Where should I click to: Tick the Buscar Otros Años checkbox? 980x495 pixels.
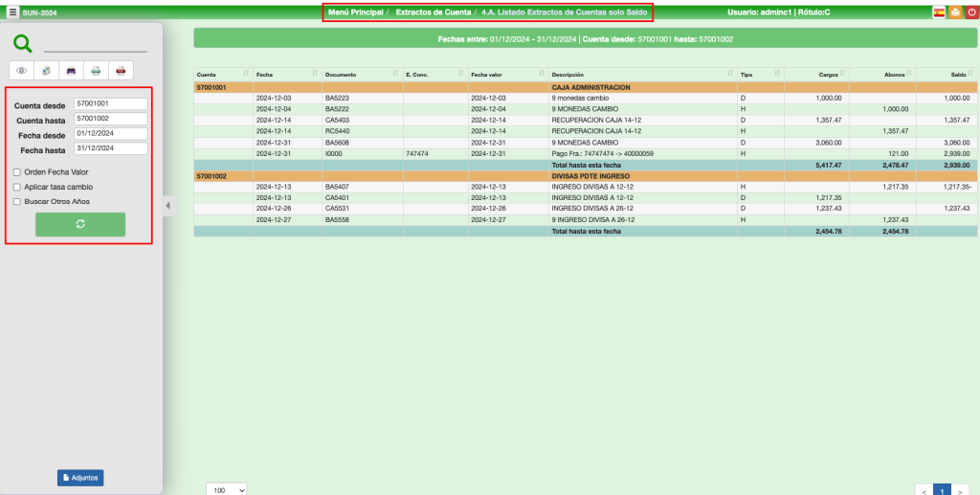[x=16, y=202]
